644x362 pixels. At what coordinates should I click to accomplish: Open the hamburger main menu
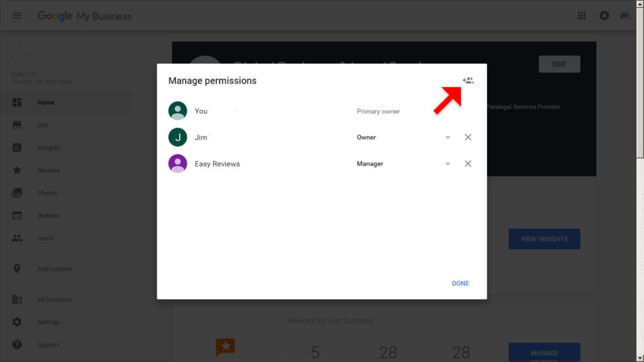coord(17,16)
